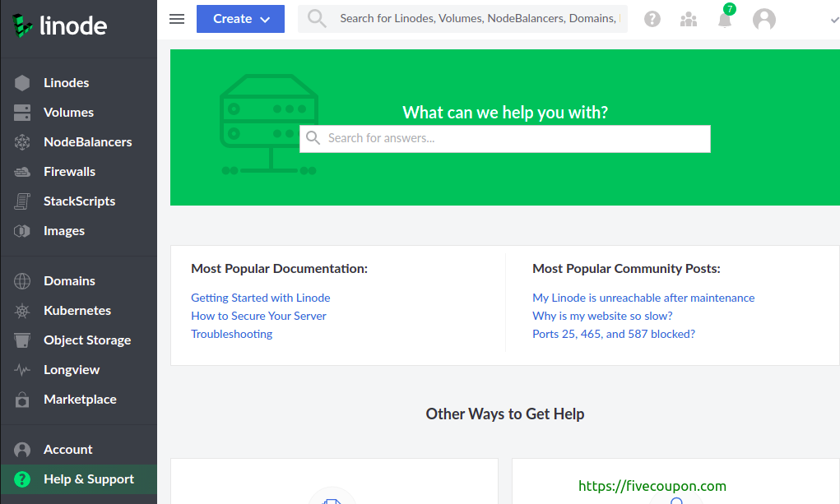The image size is (840, 504).
Task: Go to Linodes in the sidebar
Action: (x=79, y=83)
